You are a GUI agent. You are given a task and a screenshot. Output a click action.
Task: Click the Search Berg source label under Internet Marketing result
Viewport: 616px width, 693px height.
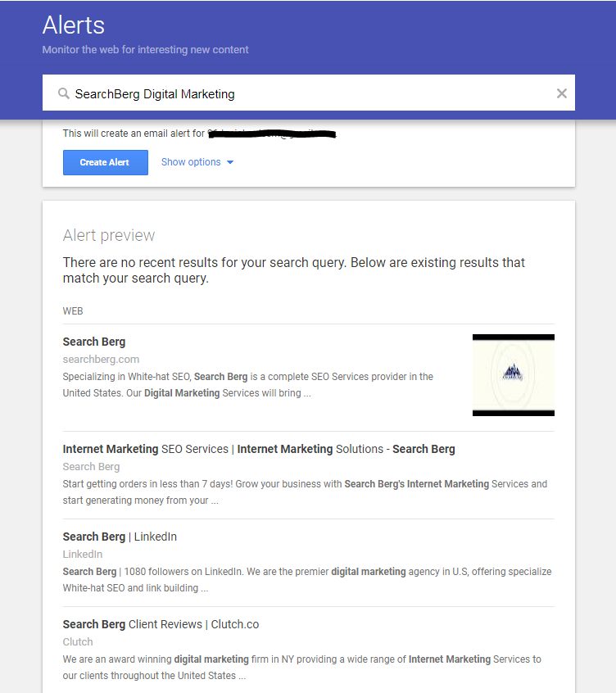coord(91,467)
